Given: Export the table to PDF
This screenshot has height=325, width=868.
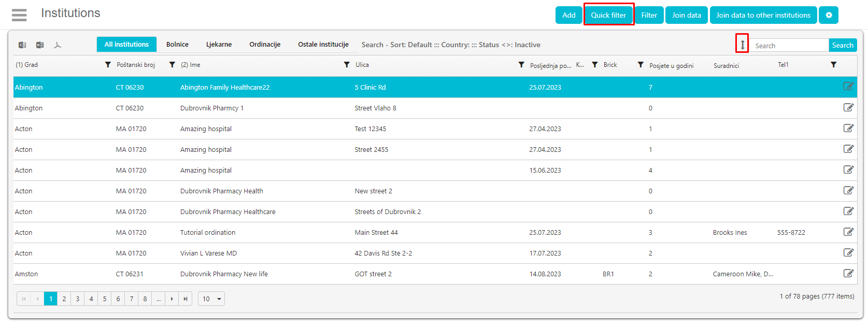Looking at the screenshot, I should point(58,45).
